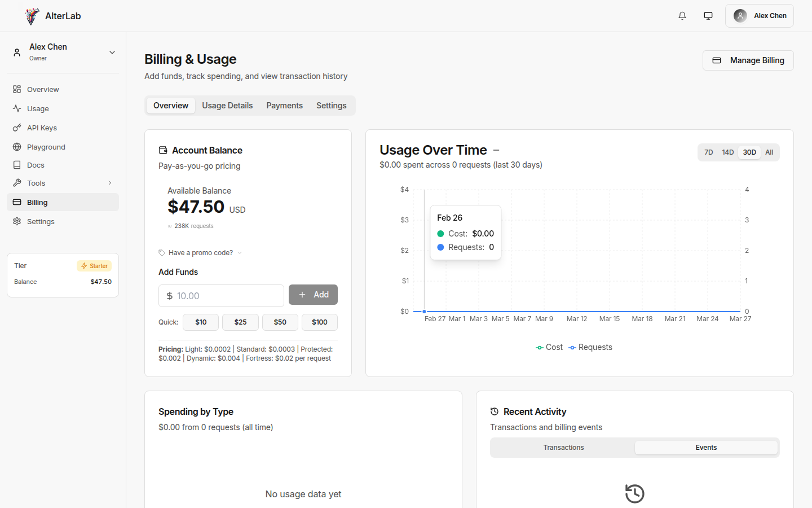This screenshot has height=508, width=812.
Task: Click the user icon beside Alex Chen Owner
Action: [x=17, y=52]
